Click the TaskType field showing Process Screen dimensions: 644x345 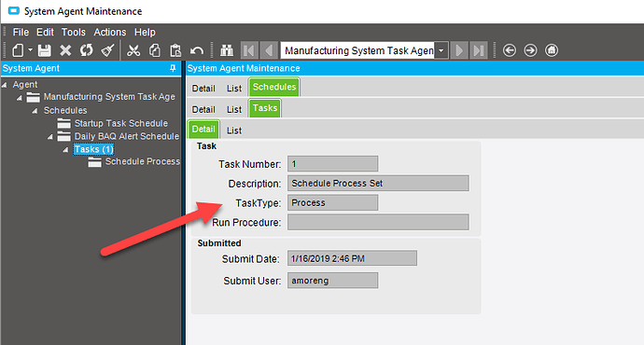(332, 202)
